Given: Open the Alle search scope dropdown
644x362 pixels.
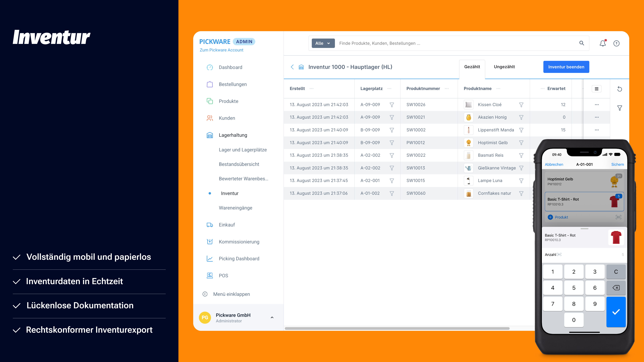Looking at the screenshot, I should click(323, 43).
